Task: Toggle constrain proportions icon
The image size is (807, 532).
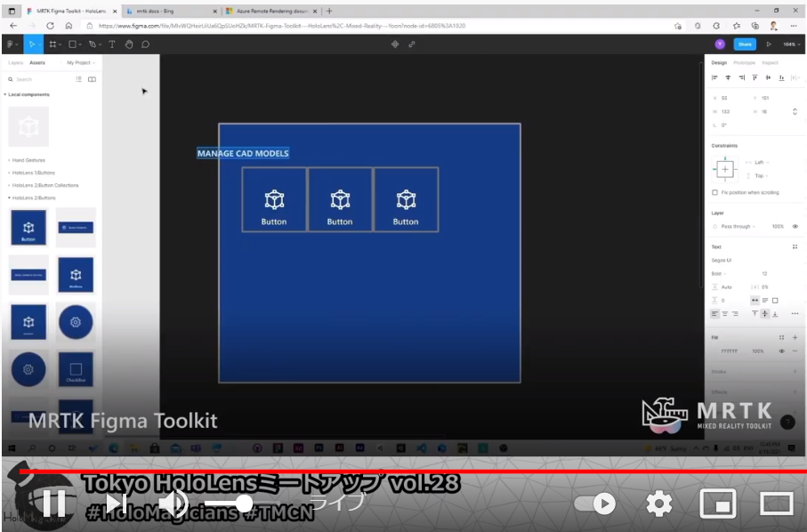Action: (x=795, y=111)
